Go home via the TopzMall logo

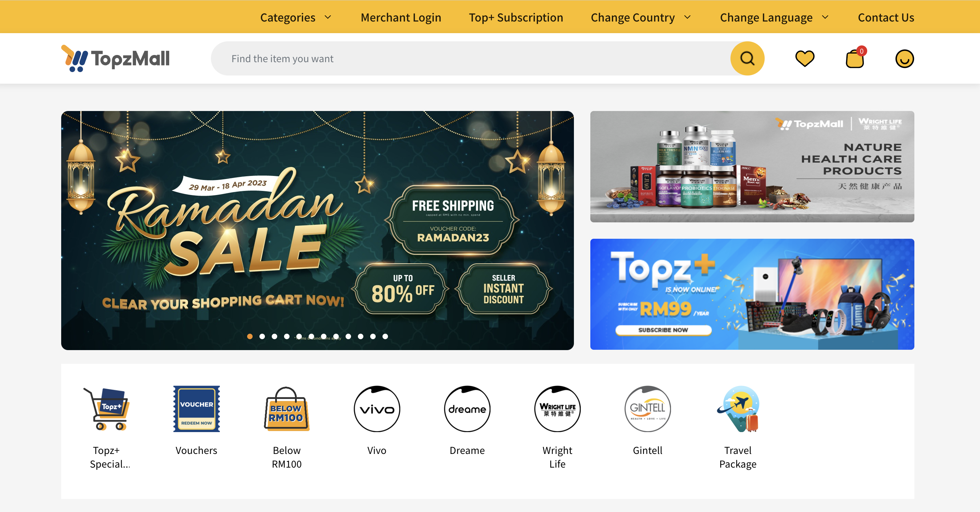click(x=115, y=58)
